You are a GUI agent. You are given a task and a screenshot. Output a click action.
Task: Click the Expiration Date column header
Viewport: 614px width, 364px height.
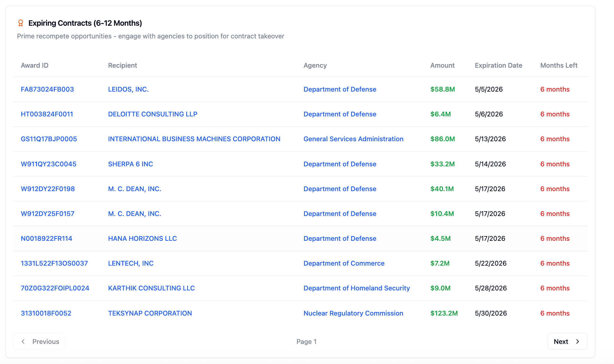tap(498, 65)
